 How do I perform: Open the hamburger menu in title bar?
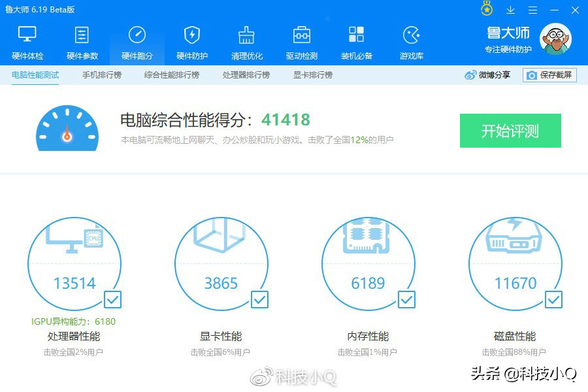[532, 9]
